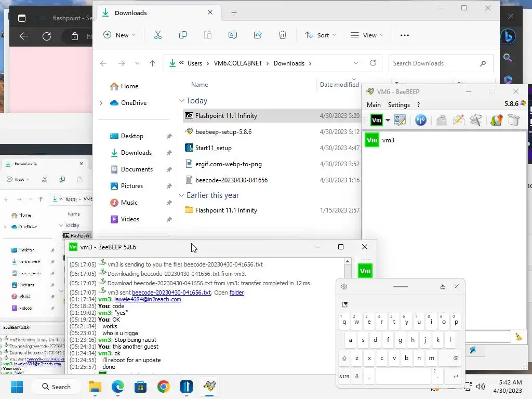This screenshot has height=399, width=532.
Task: Click BeeBEEP blue broadcast antenna icon
Action: [421, 120]
